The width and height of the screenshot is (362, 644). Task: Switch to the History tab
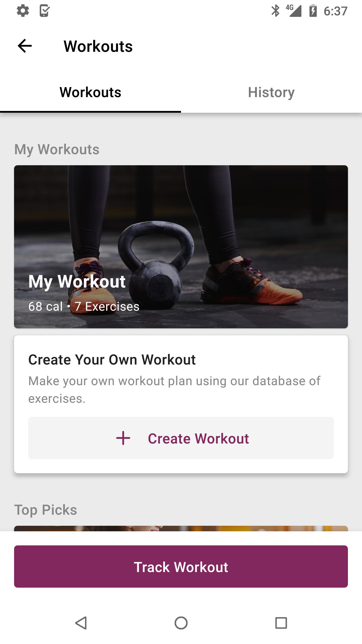click(x=271, y=92)
